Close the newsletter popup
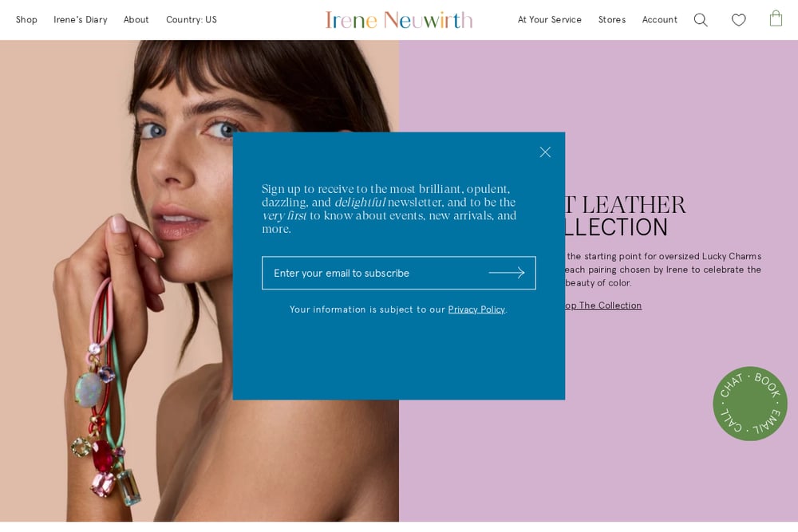This screenshot has width=798, height=532. click(545, 152)
